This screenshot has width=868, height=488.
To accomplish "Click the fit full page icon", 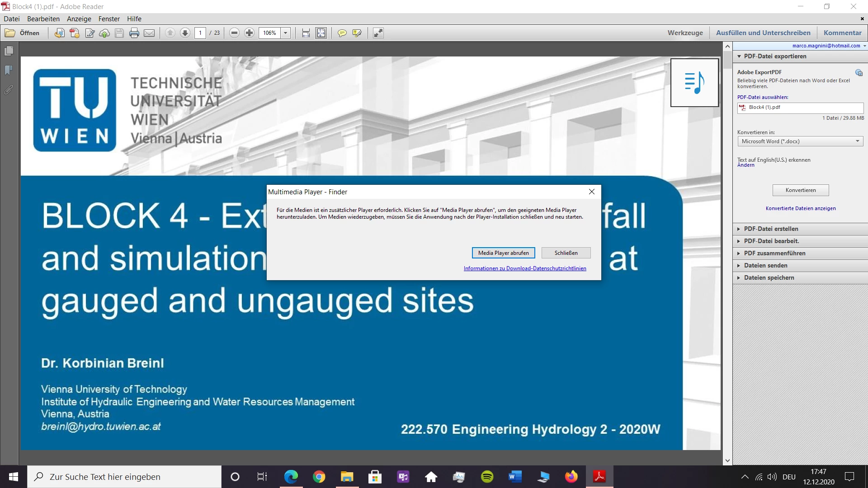I will coord(321,33).
